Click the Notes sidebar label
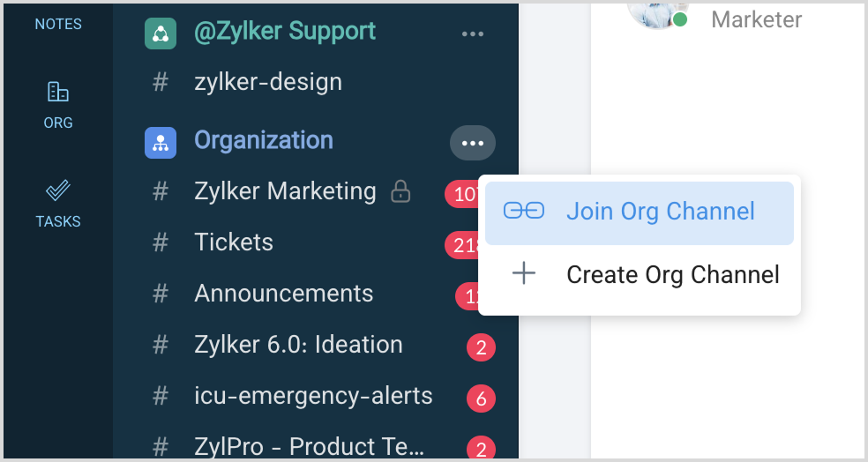The image size is (868, 462). (x=58, y=24)
